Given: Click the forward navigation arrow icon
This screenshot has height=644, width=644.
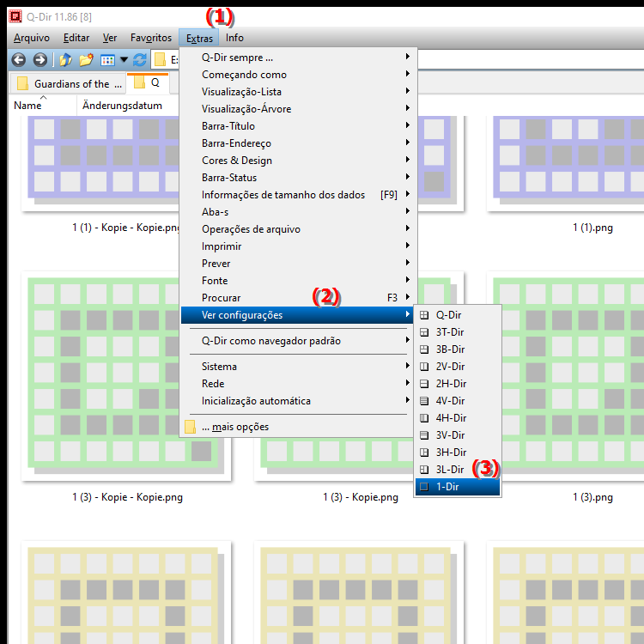Looking at the screenshot, I should tap(39, 60).
